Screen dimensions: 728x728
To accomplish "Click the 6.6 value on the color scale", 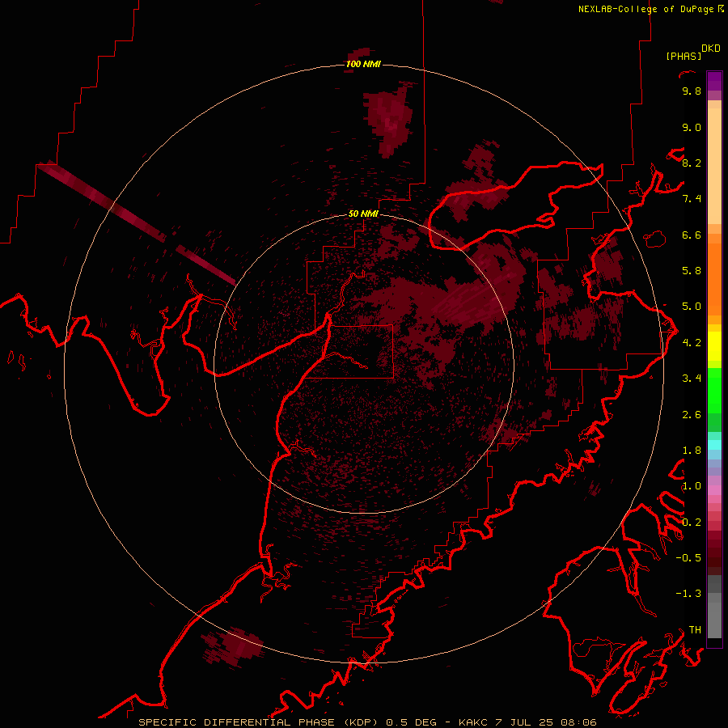I will click(x=692, y=235).
